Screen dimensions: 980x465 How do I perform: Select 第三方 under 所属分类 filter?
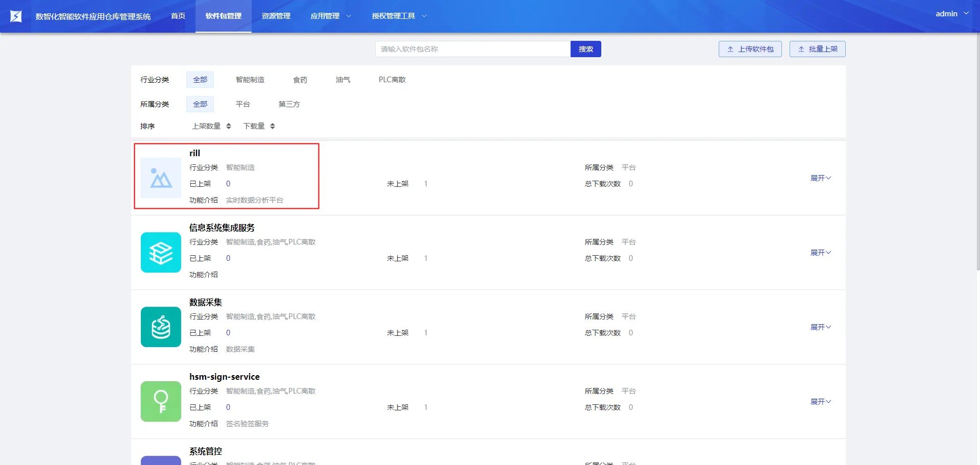[289, 104]
